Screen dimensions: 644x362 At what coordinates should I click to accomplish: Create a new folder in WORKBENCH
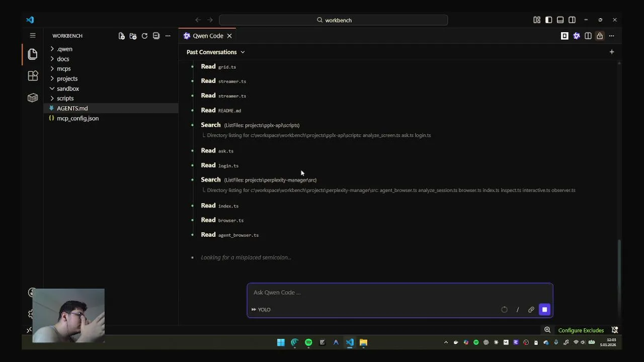click(133, 36)
